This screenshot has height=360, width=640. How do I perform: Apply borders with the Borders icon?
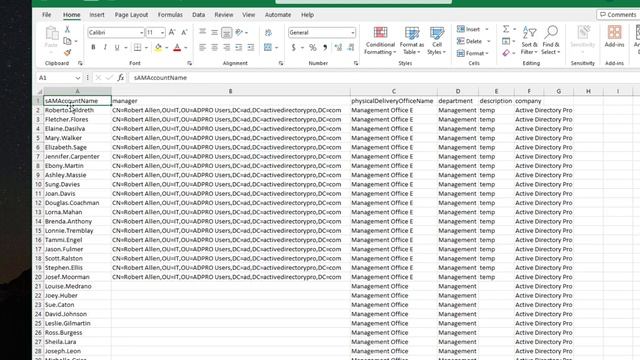tap(138, 48)
